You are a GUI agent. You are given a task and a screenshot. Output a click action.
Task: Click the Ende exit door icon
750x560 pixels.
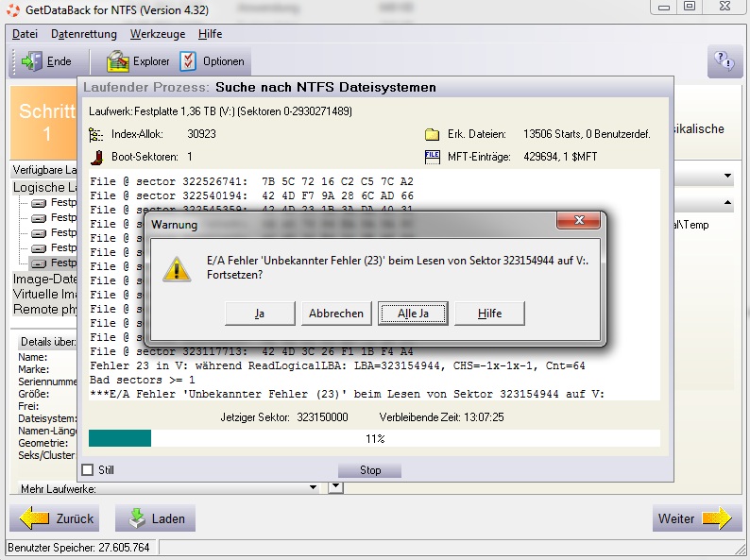(x=32, y=61)
